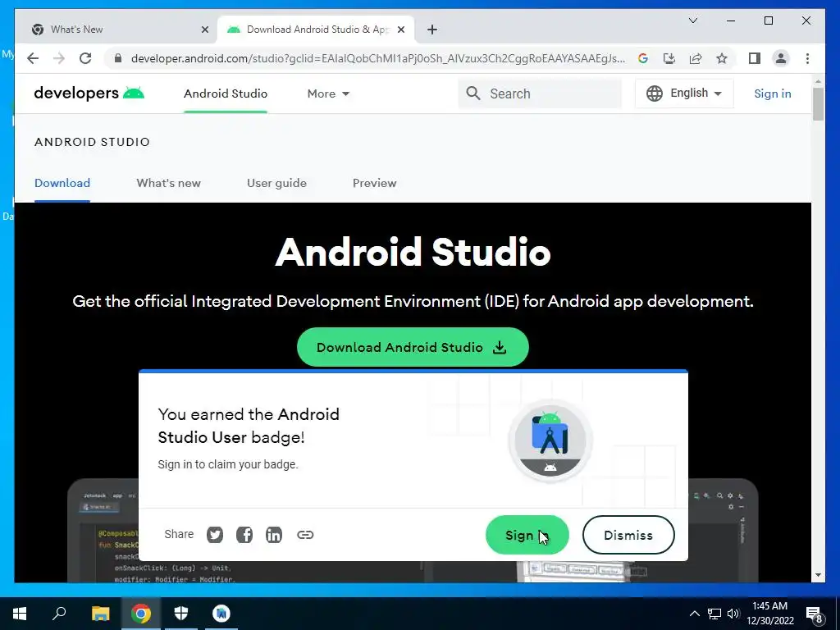
Task: Share badge on Facebook
Action: click(244, 535)
